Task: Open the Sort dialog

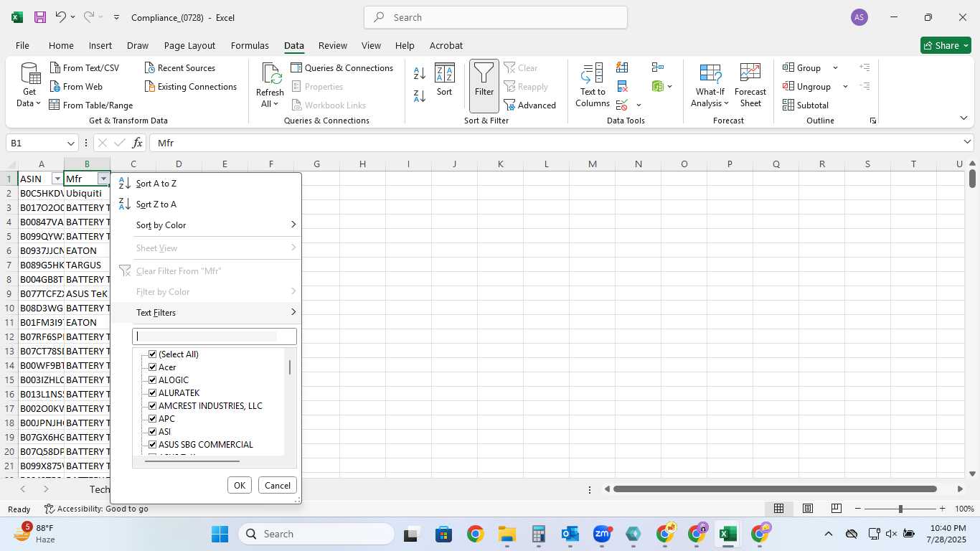Action: pyautogui.click(x=445, y=80)
